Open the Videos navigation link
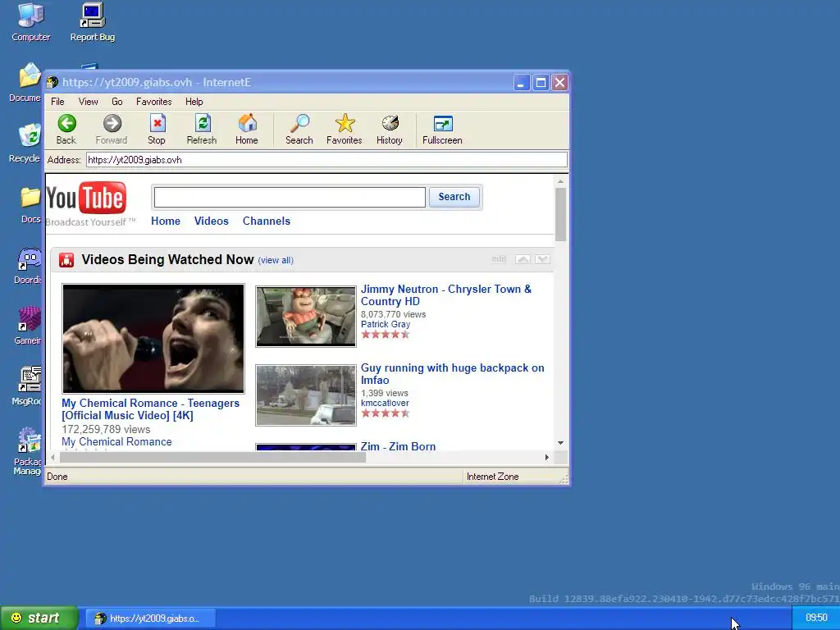Screen dimensions: 840x630 [211, 221]
